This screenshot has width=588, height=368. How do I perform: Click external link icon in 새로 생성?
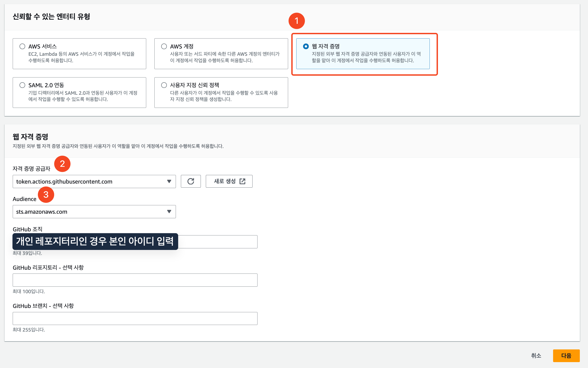tap(242, 181)
